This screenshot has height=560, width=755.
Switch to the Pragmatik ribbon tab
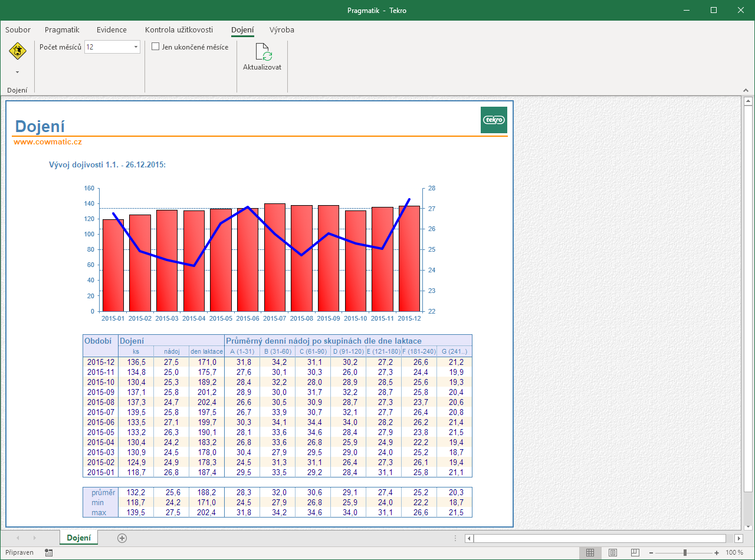tap(62, 29)
